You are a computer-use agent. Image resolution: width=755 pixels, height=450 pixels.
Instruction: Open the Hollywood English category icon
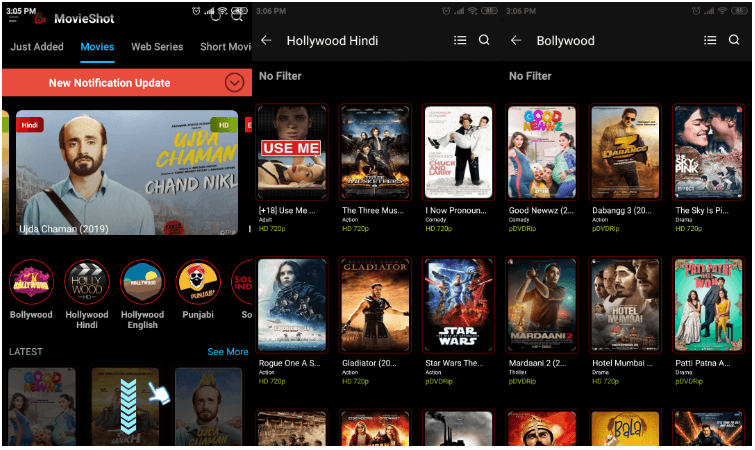click(143, 282)
